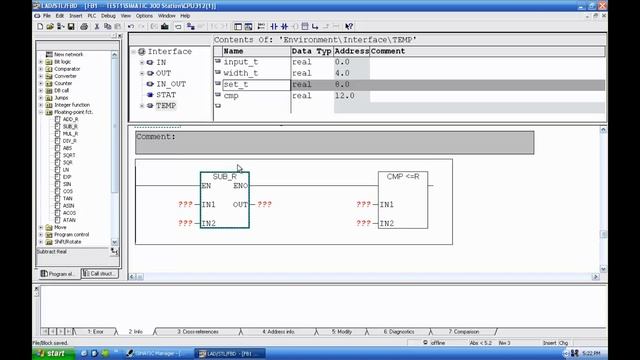Click the open branch toolbar icon

coord(315,27)
